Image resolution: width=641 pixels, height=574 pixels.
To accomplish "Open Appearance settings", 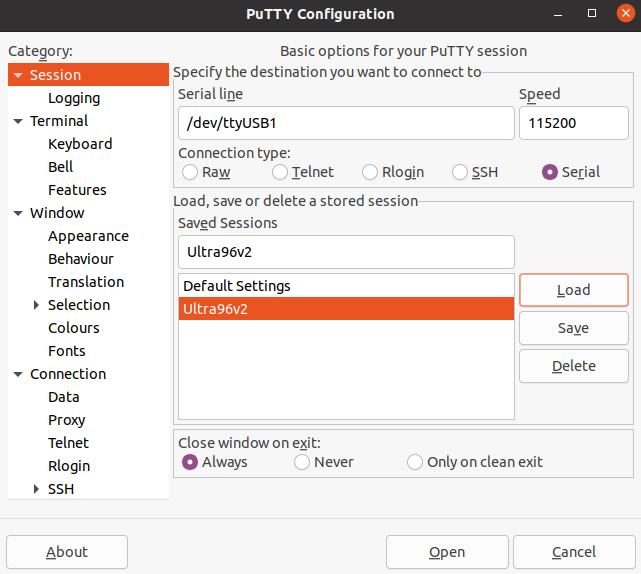I will point(88,236).
